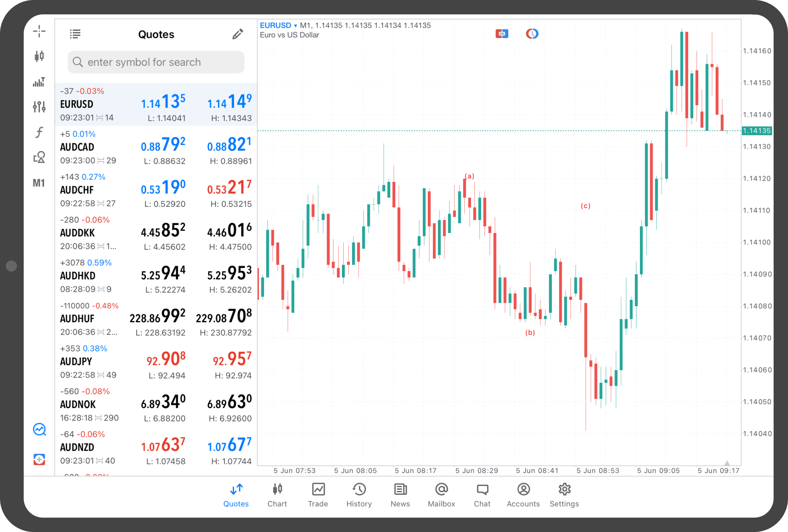Screen dimensions: 788x532
Task: Open the candlestick chart type icon
Action: [39, 56]
